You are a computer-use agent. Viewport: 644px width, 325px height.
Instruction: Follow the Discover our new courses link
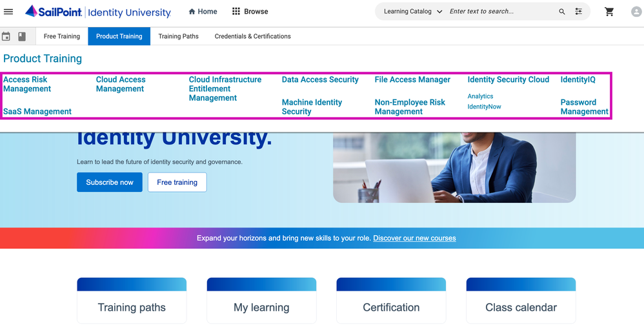click(414, 238)
